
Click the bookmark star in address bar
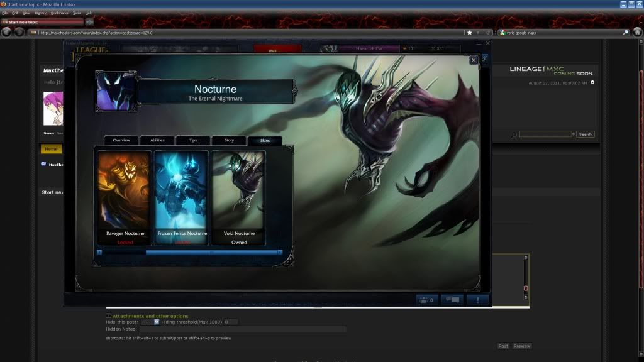click(x=469, y=32)
